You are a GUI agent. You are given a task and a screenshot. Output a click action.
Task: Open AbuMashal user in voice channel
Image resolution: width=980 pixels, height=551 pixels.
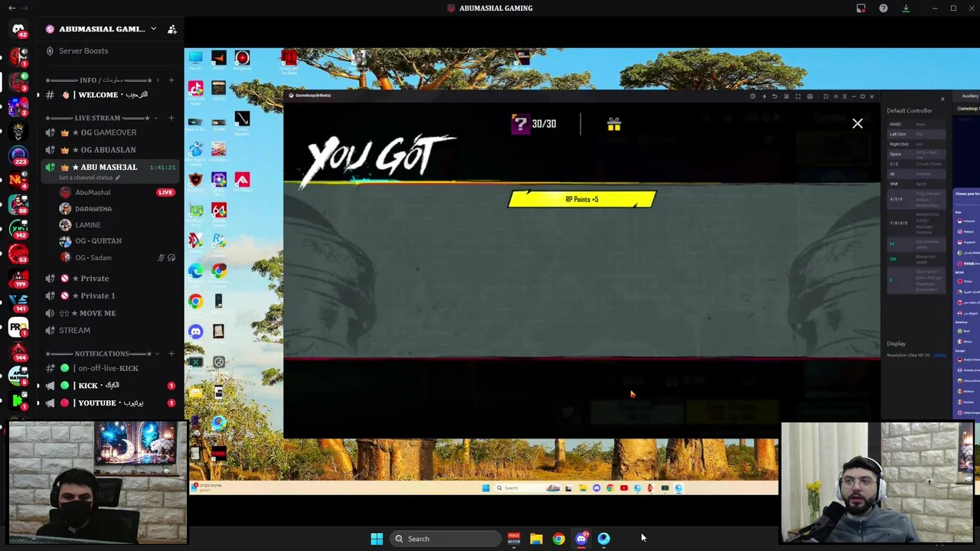pyautogui.click(x=93, y=193)
